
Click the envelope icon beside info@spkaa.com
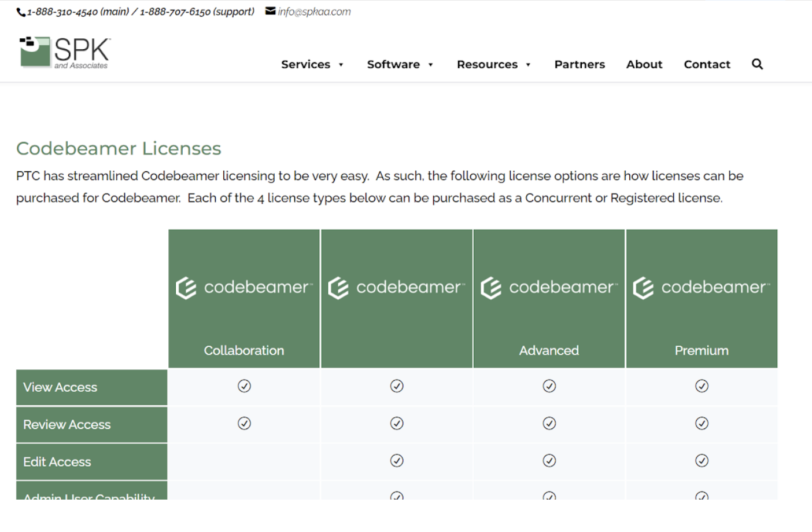[x=270, y=11]
